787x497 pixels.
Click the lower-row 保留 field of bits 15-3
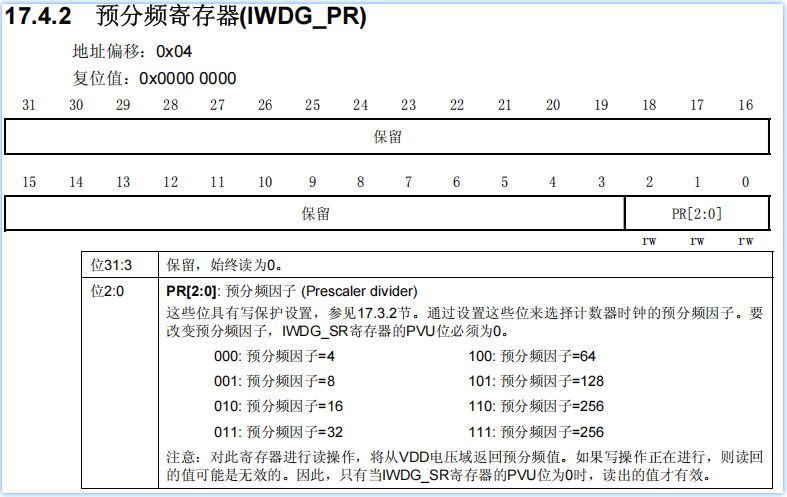coord(315,213)
